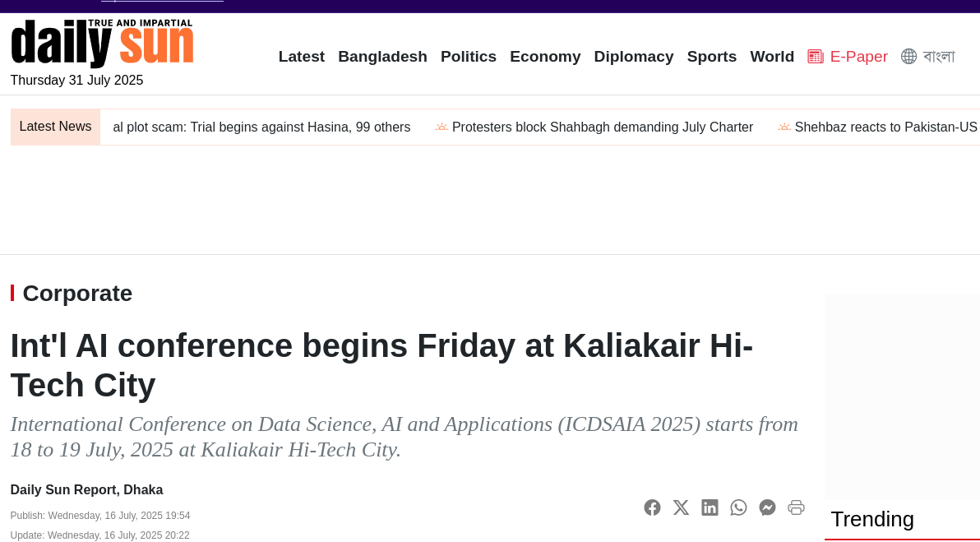
Task: Open Protesters block Shahbagh headline
Action: (603, 127)
